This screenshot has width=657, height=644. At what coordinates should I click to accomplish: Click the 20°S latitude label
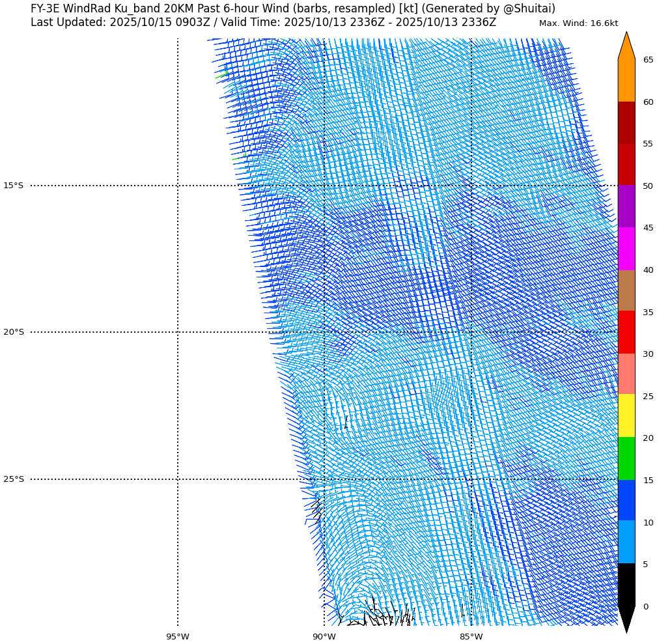[x=13, y=332]
